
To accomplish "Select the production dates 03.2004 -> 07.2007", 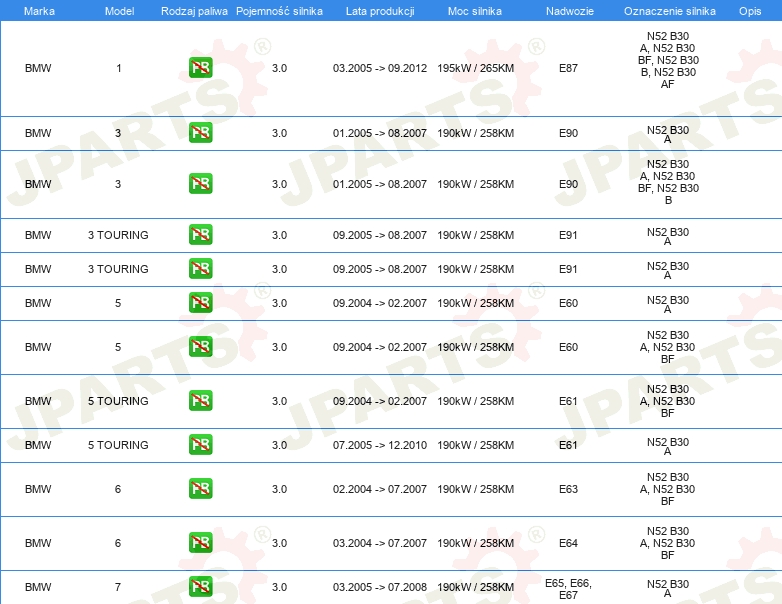I will click(380, 543).
